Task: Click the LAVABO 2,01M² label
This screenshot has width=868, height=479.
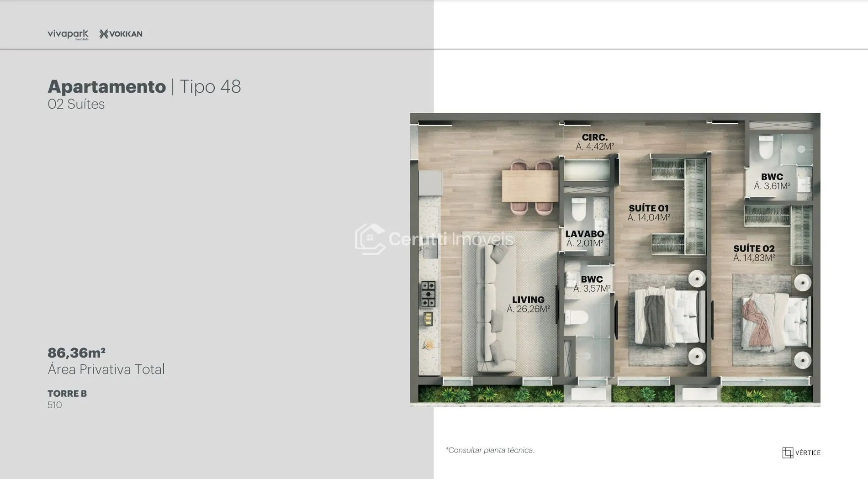Action: (584, 238)
